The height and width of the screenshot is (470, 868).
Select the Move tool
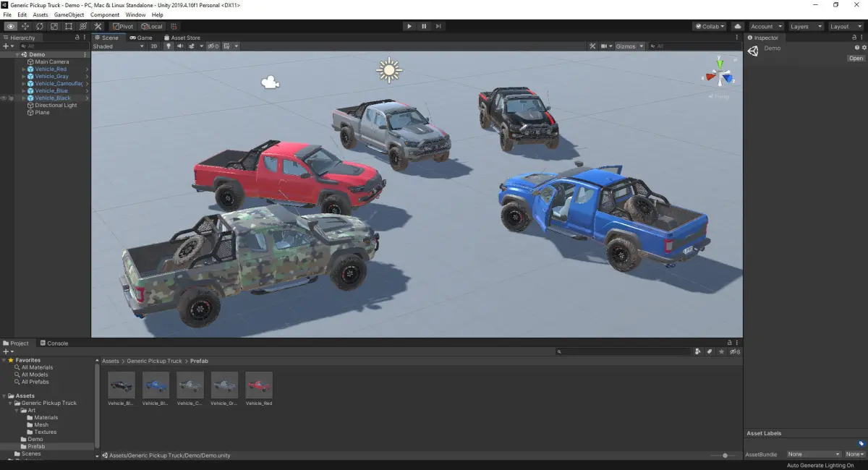(x=25, y=26)
